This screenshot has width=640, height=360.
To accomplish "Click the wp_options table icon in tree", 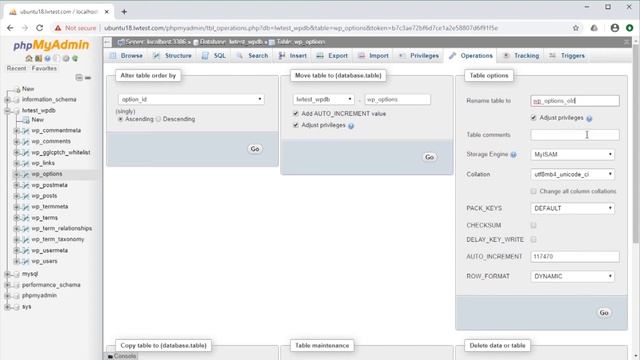I will [x=26, y=174].
